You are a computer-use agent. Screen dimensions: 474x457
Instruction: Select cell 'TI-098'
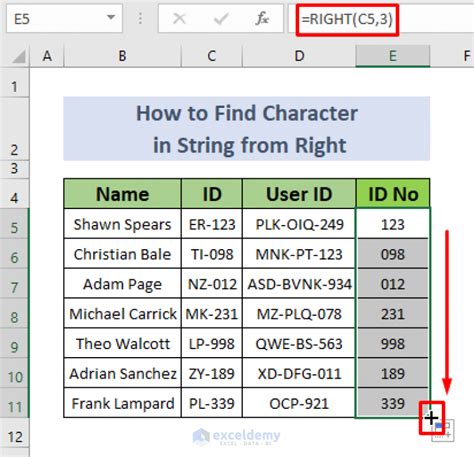(x=212, y=254)
